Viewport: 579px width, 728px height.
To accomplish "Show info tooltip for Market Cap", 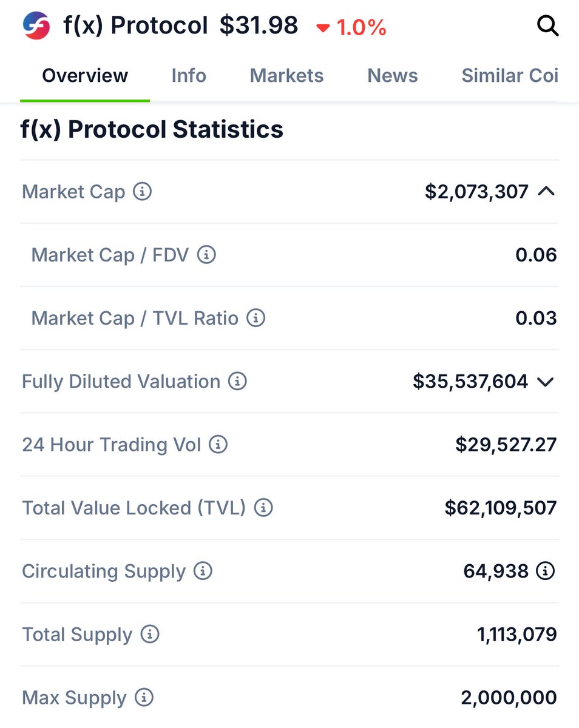I will (142, 192).
